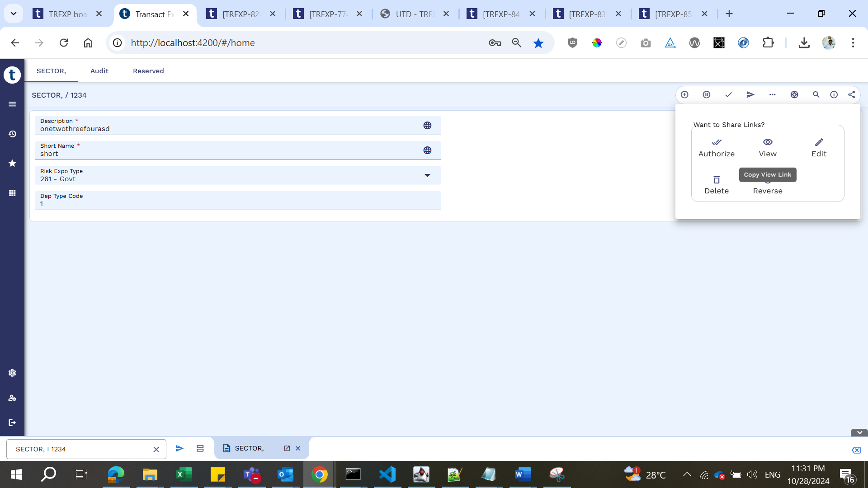Switch to the Reserved tab
Screen dimensions: 868x488
[148, 71]
